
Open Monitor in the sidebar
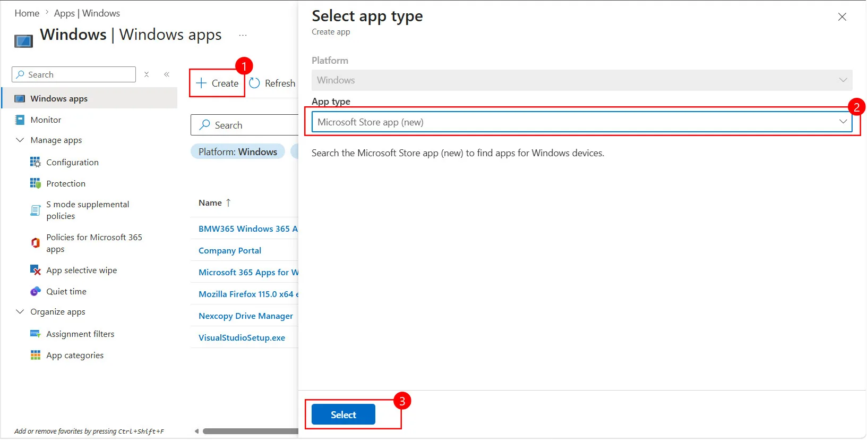(x=46, y=120)
